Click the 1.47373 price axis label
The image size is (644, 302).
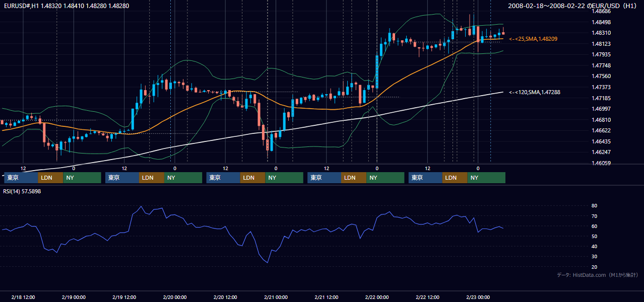601,87
